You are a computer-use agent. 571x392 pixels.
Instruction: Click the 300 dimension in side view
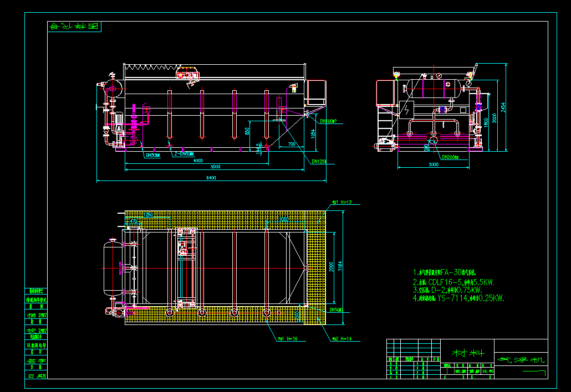click(426, 148)
